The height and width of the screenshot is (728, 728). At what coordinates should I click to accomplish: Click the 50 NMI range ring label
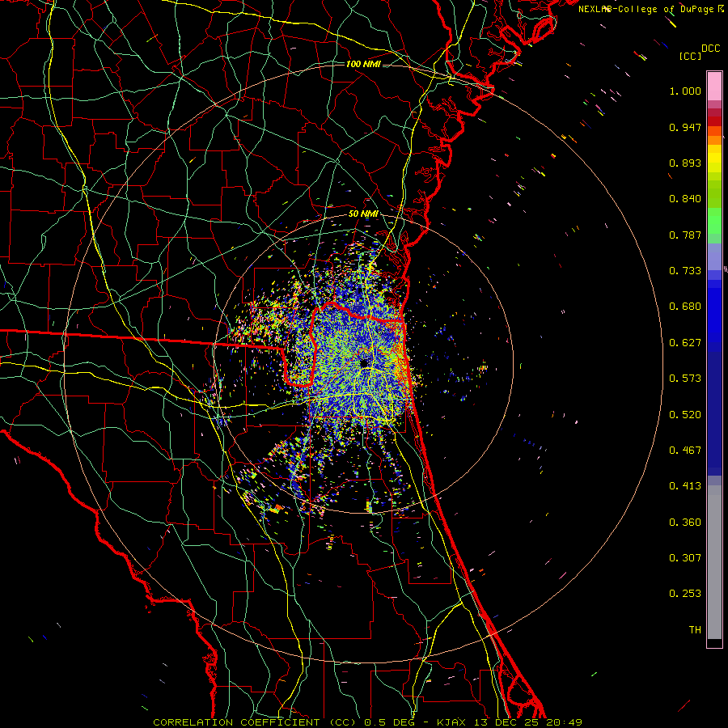[x=363, y=214]
